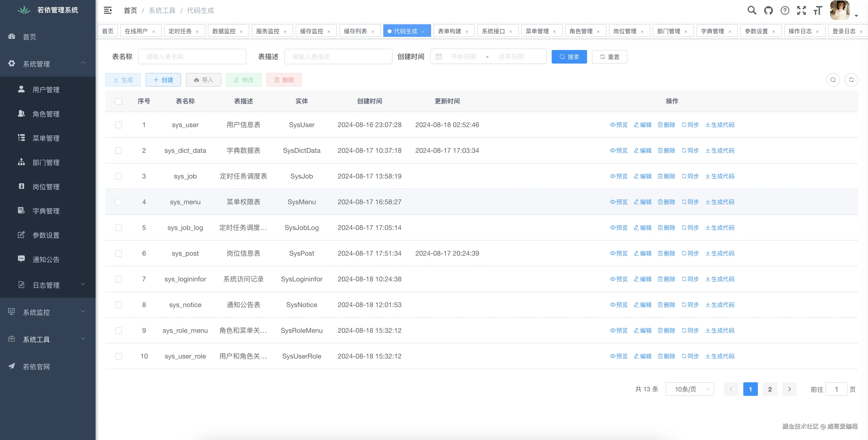Check the sys_user row checkbox

119,125
